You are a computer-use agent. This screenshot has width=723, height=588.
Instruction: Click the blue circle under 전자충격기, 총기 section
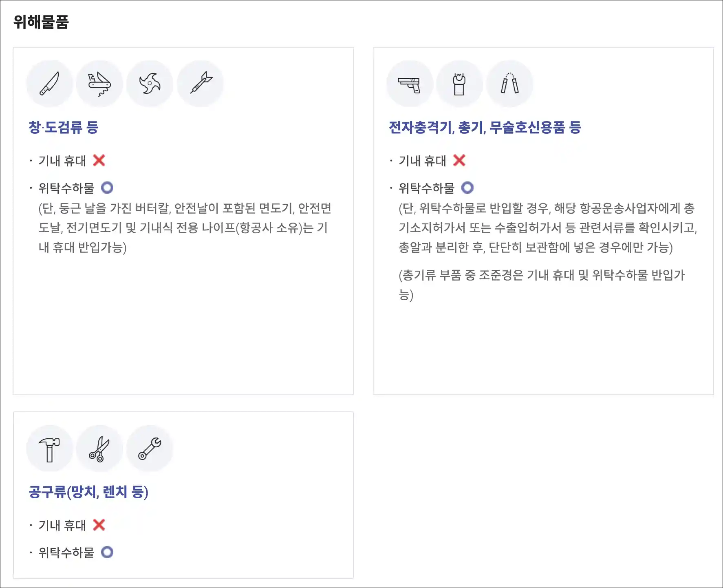[x=467, y=188]
